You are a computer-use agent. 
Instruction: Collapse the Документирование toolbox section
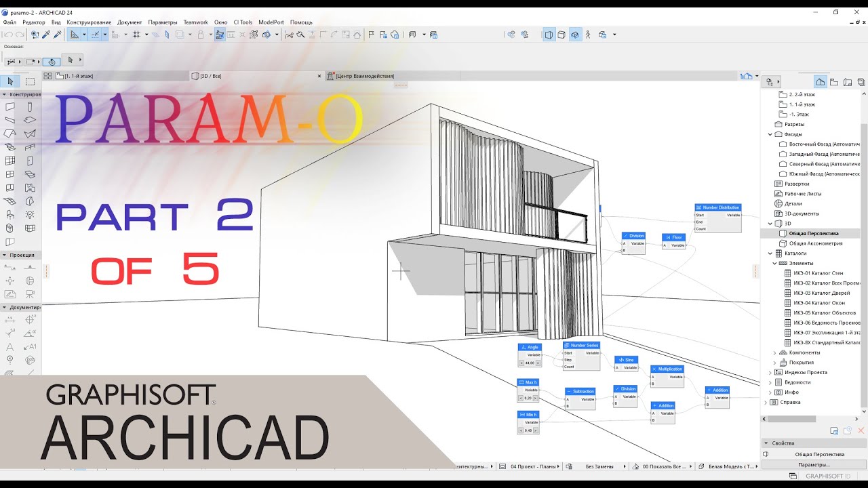(4, 307)
